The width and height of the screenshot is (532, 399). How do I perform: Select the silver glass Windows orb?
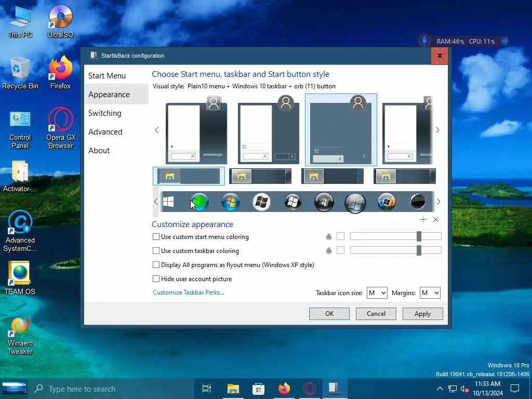click(355, 203)
